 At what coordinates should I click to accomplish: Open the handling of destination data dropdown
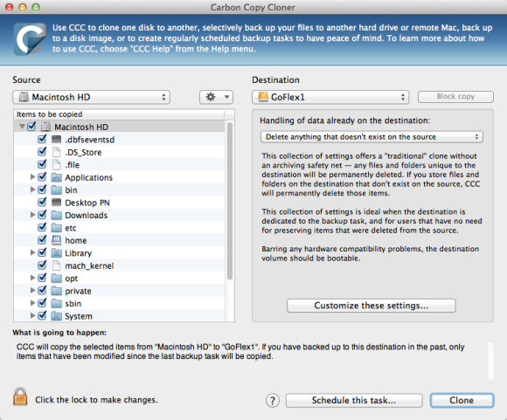pyautogui.click(x=372, y=137)
